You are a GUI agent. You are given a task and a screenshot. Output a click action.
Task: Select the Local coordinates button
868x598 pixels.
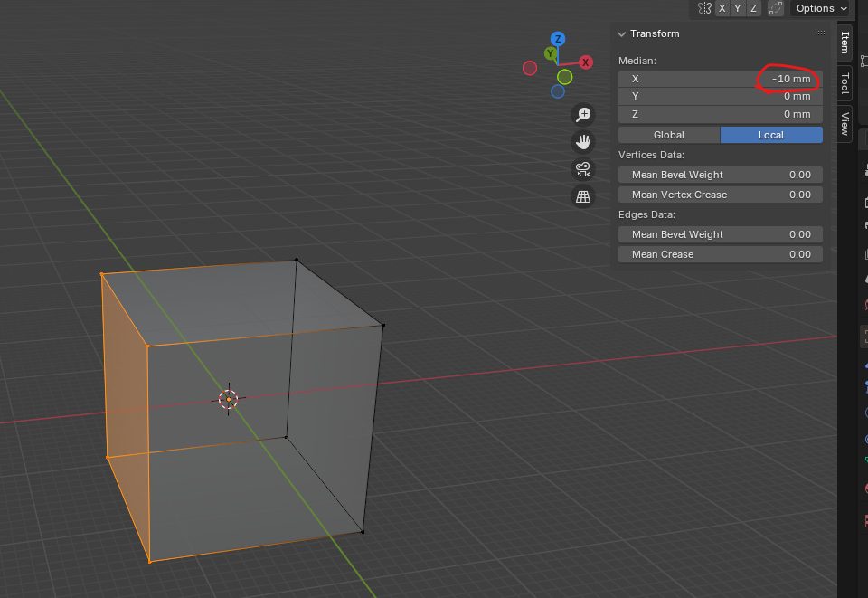click(771, 135)
